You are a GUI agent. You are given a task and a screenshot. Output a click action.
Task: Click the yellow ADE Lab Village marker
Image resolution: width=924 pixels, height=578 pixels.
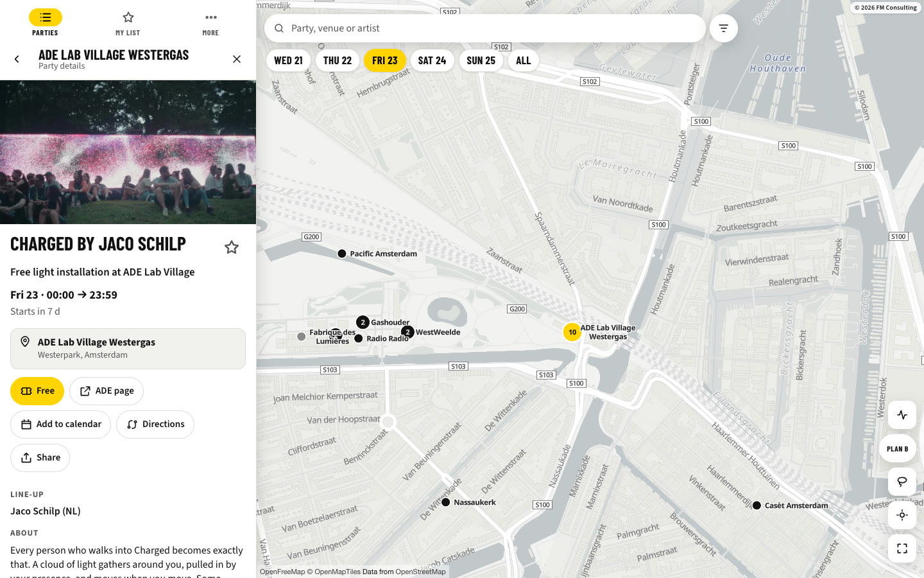pos(572,332)
